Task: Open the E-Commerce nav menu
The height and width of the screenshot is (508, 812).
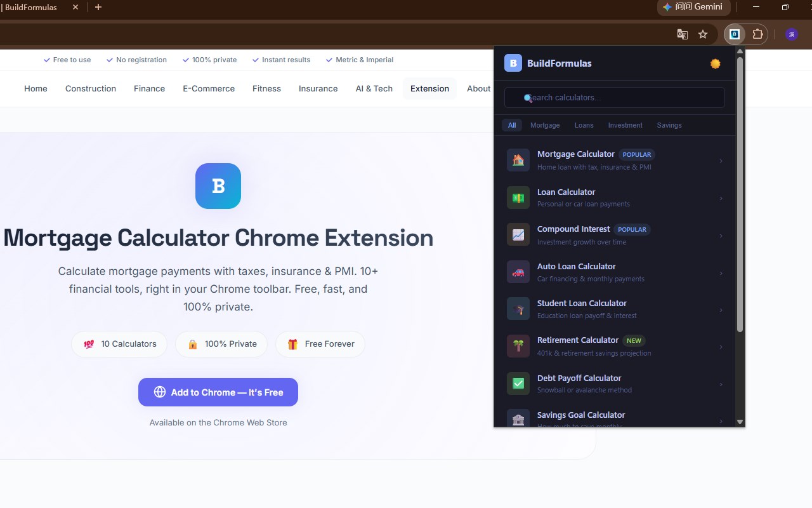Action: click(209, 89)
